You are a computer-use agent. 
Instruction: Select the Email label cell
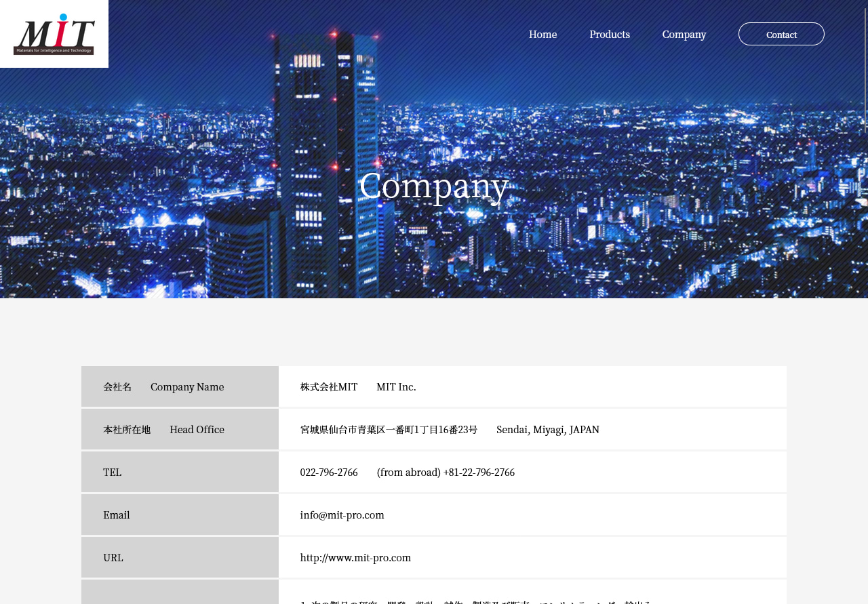(x=180, y=515)
